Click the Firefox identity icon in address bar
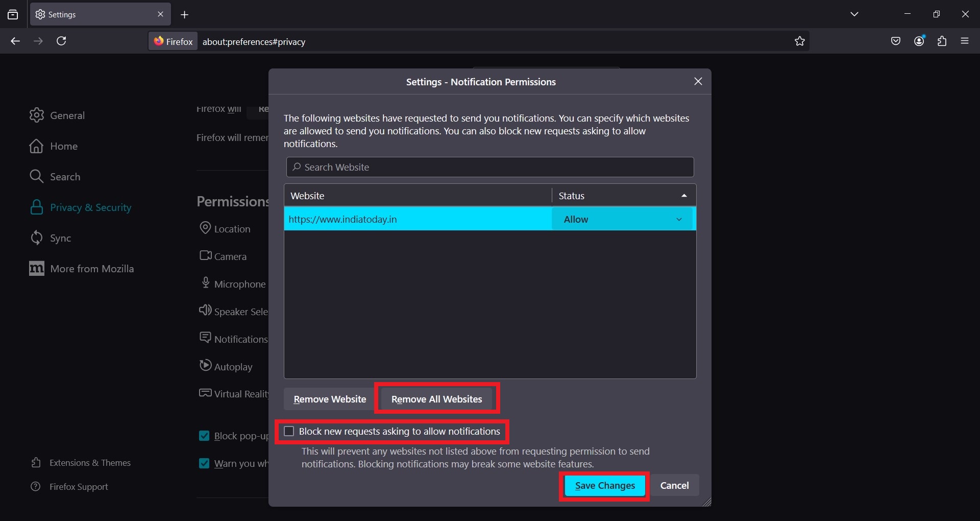 (174, 41)
